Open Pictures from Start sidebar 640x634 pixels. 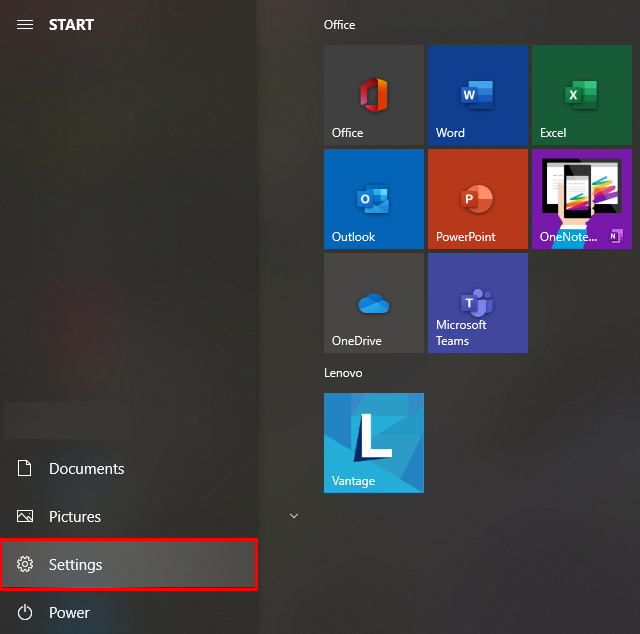[129, 516]
